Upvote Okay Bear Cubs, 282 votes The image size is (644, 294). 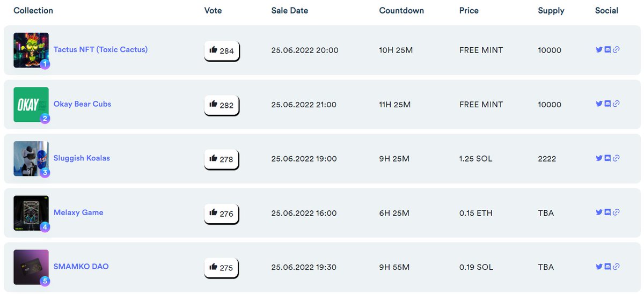coord(221,105)
